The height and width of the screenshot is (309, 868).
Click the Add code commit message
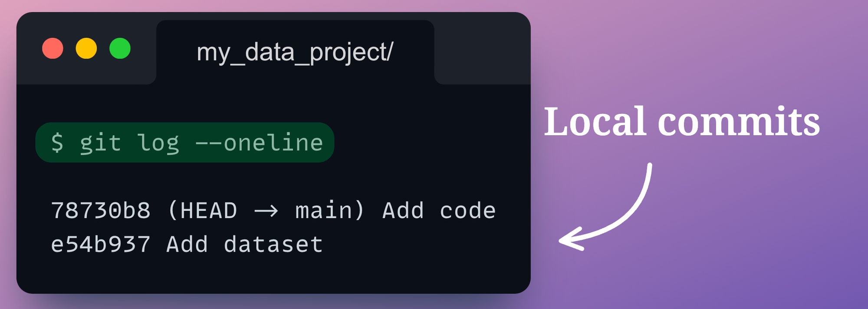pyautogui.click(x=439, y=211)
